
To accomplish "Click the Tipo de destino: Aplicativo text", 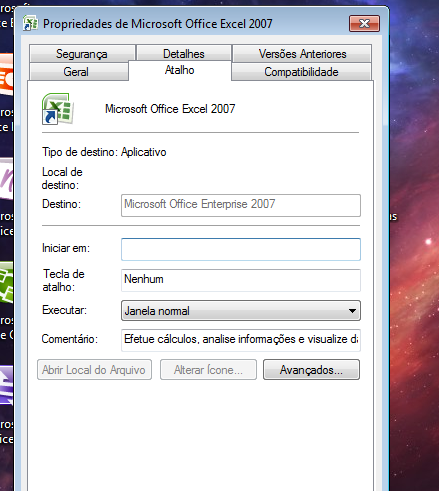I will point(104,152).
